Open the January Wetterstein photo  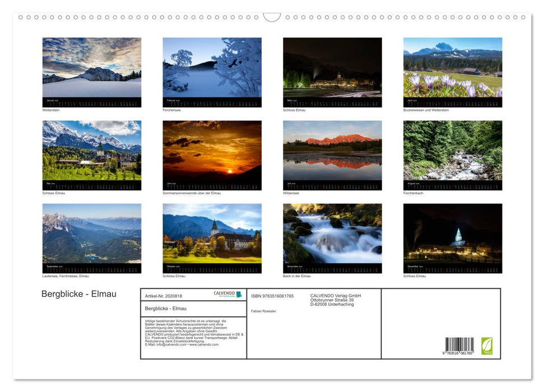pyautogui.click(x=91, y=72)
